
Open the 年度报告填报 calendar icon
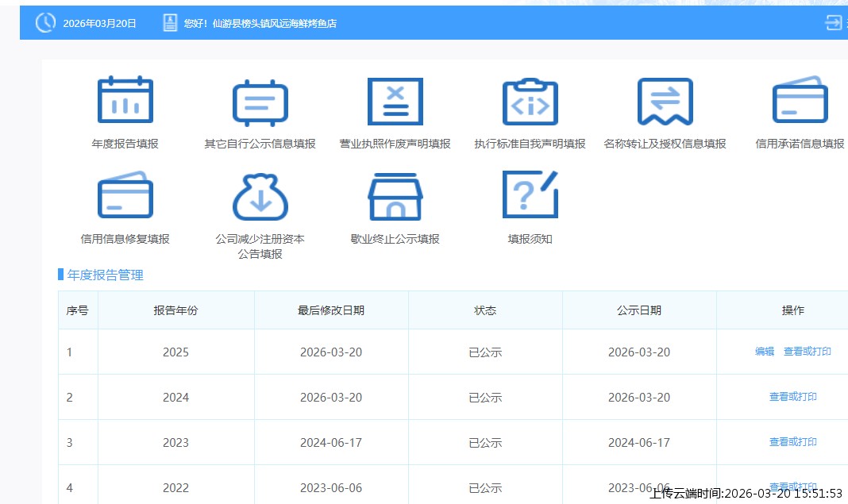[125, 101]
